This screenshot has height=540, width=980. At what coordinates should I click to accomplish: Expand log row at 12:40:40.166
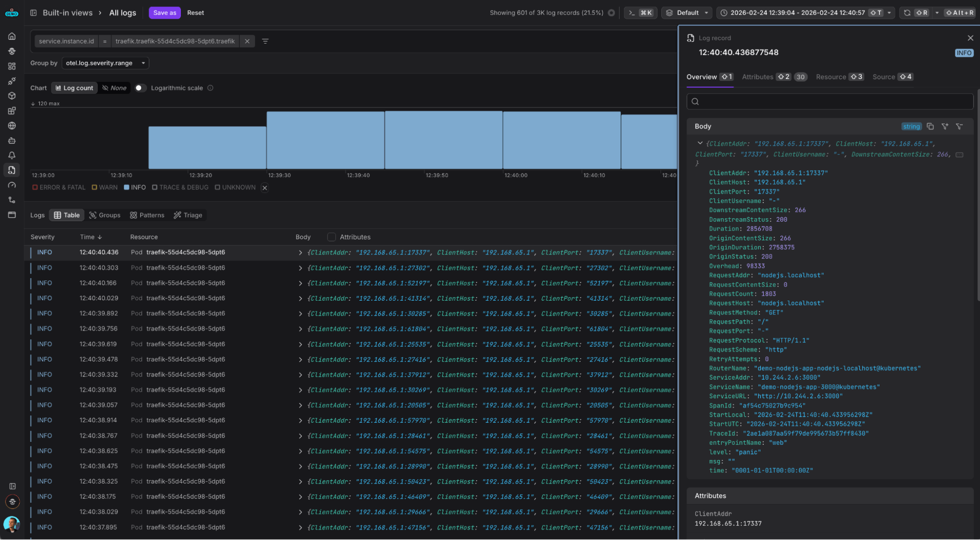300,283
